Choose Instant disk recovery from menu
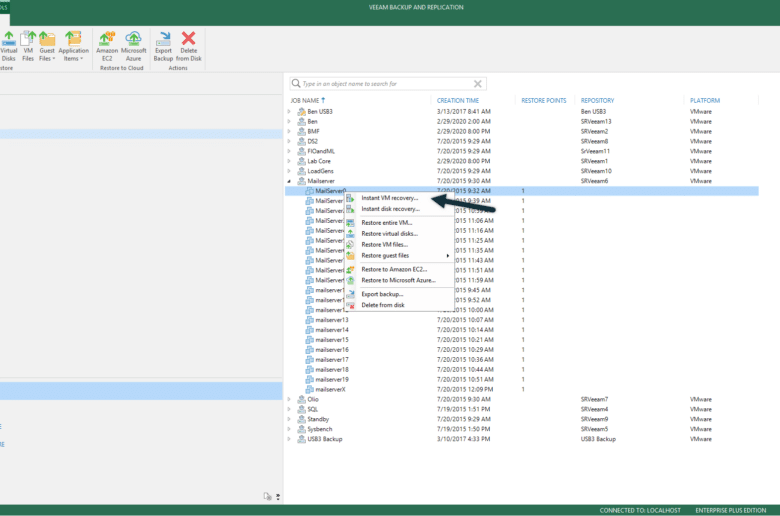 pos(390,209)
